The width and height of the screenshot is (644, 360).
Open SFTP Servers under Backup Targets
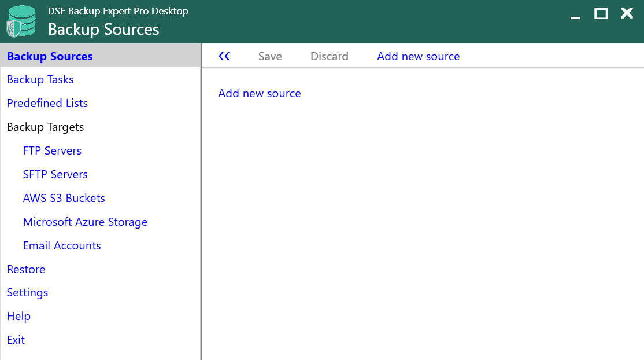click(55, 174)
